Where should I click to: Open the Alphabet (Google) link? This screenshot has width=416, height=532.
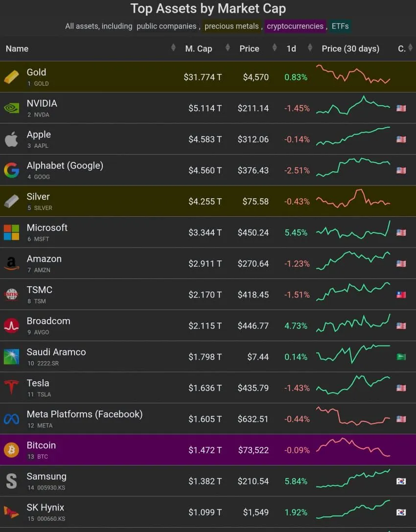coord(65,165)
